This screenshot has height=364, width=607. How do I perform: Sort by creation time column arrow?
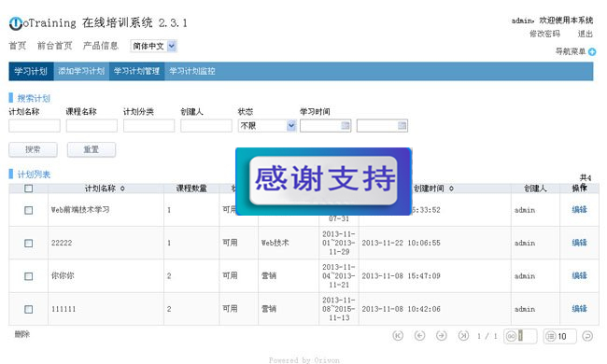451,189
